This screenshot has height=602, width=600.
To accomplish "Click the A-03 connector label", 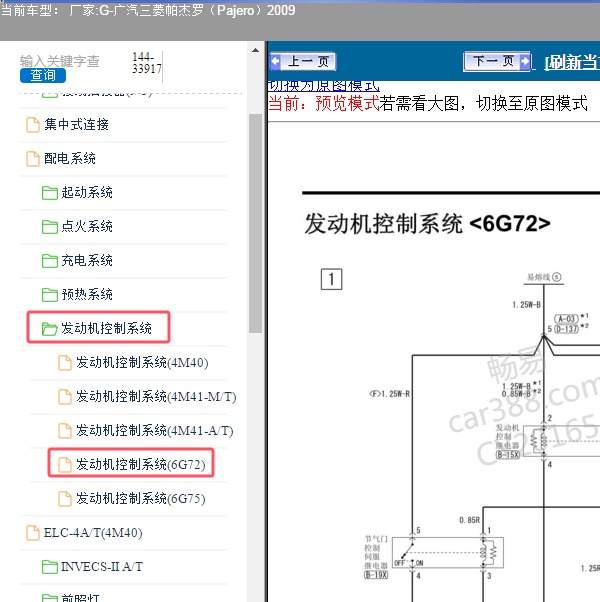I will pos(566,319).
